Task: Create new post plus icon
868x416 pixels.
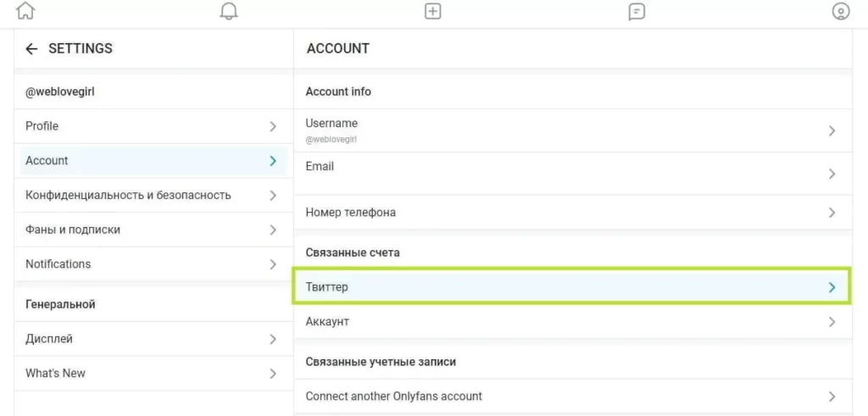Action: point(432,11)
